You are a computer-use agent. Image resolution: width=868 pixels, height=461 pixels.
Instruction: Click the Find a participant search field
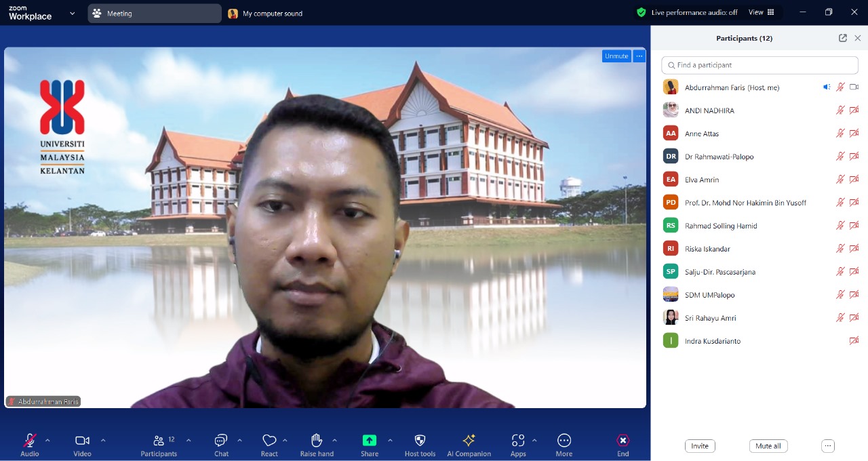tap(759, 65)
